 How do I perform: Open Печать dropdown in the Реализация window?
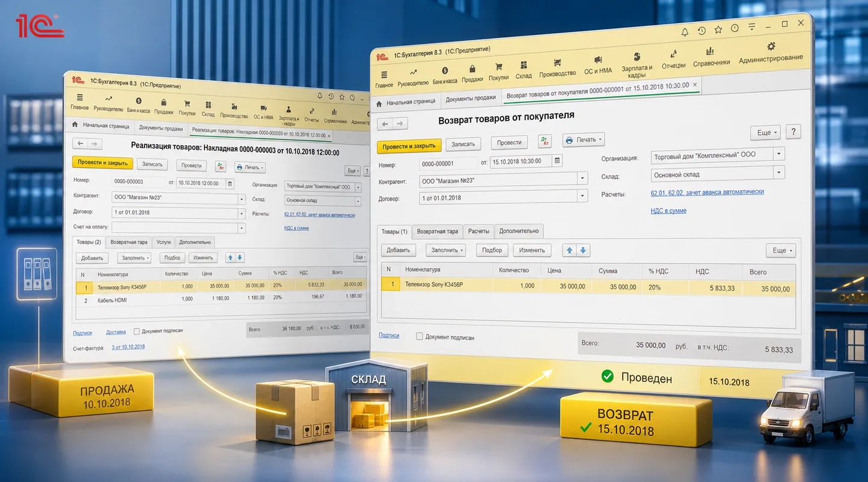click(250, 167)
